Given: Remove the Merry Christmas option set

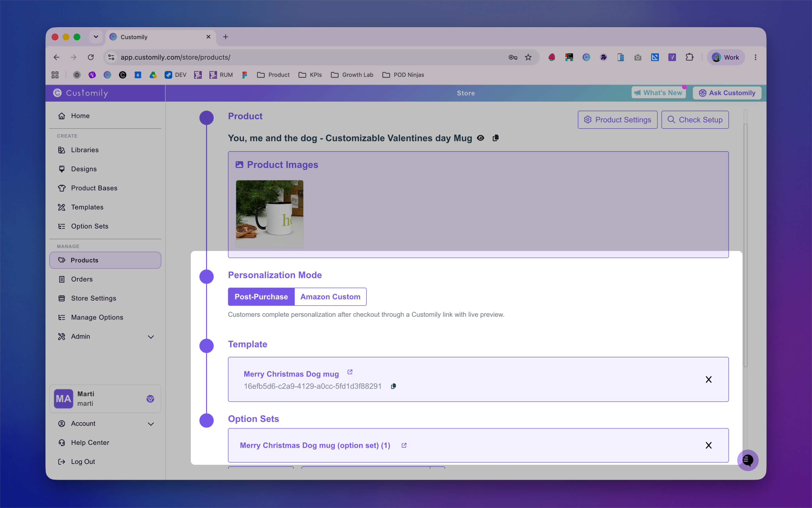Looking at the screenshot, I should [709, 446].
